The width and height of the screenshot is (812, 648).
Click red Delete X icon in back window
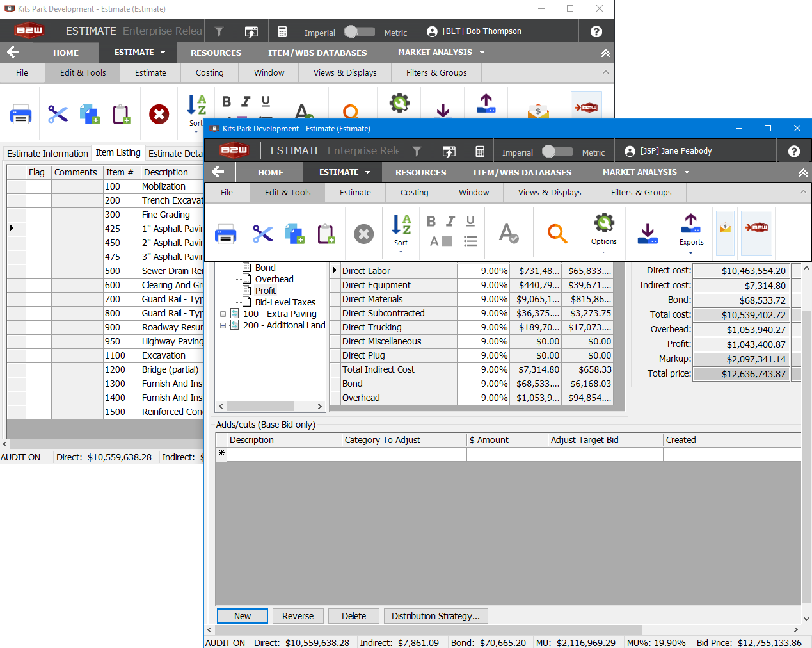click(159, 115)
